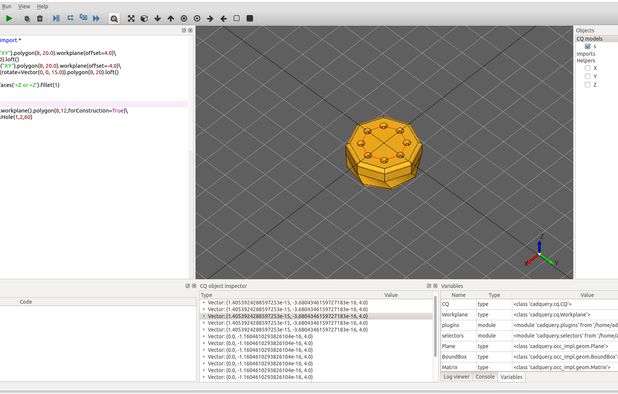Enable wireframe display square icon

(x=236, y=18)
